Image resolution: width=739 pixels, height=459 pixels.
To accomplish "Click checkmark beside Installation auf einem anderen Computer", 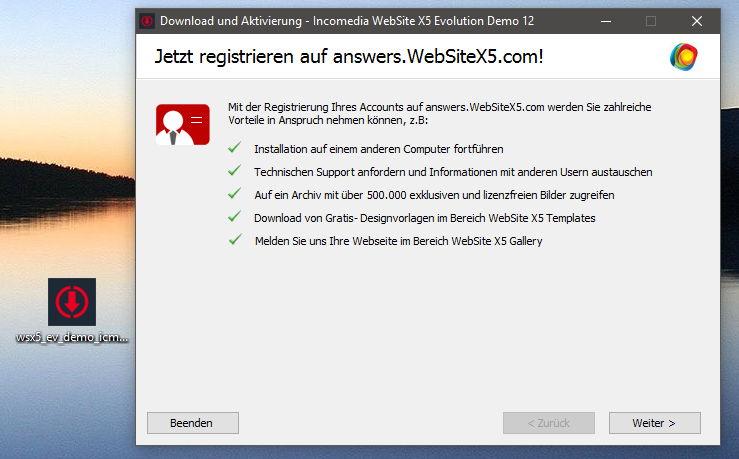I will [234, 148].
